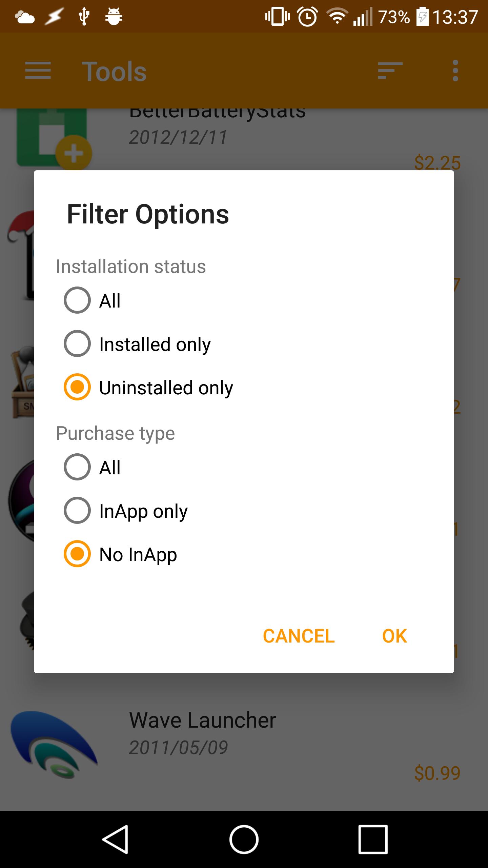
Task: Select All under Installation status
Action: pos(77,300)
